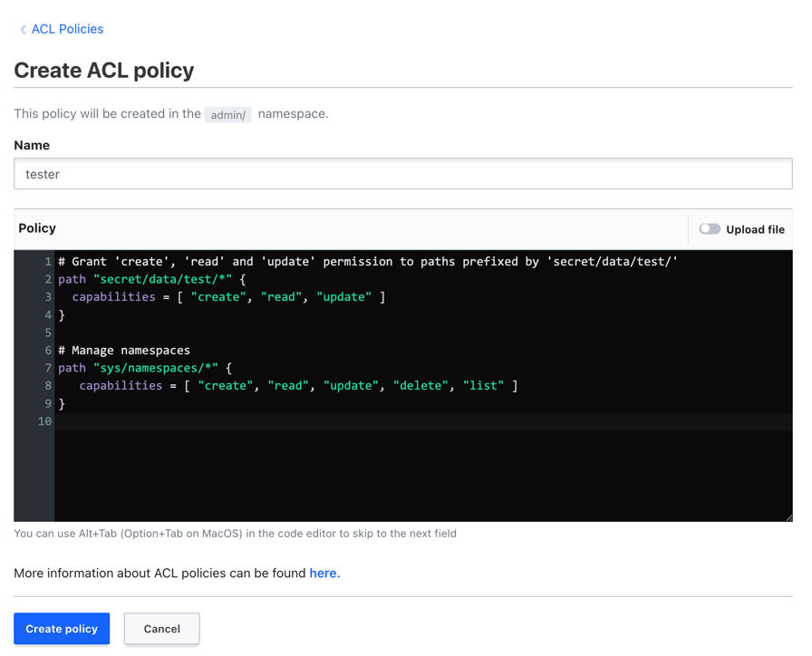
Task: Enable the Upload file toggle
Action: pos(710,229)
